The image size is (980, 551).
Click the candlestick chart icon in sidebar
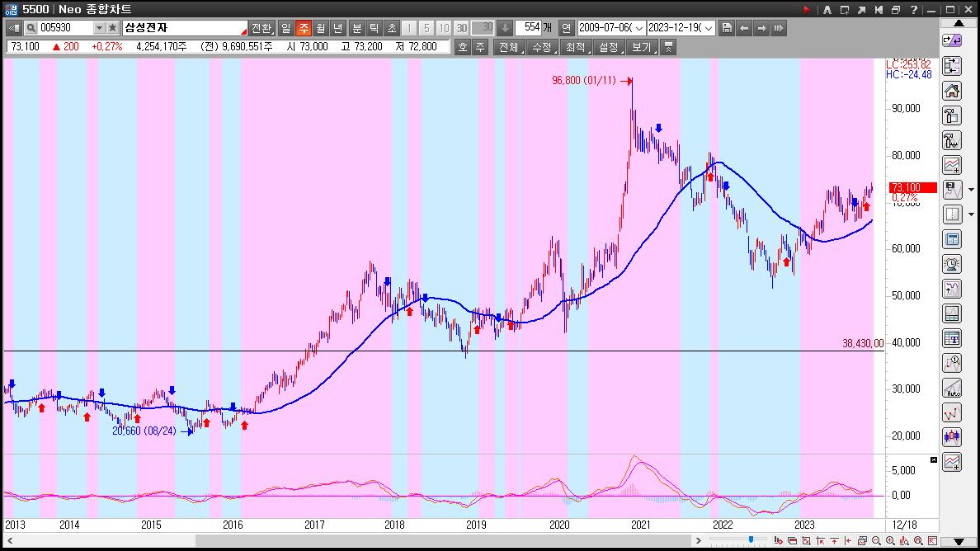[x=952, y=436]
